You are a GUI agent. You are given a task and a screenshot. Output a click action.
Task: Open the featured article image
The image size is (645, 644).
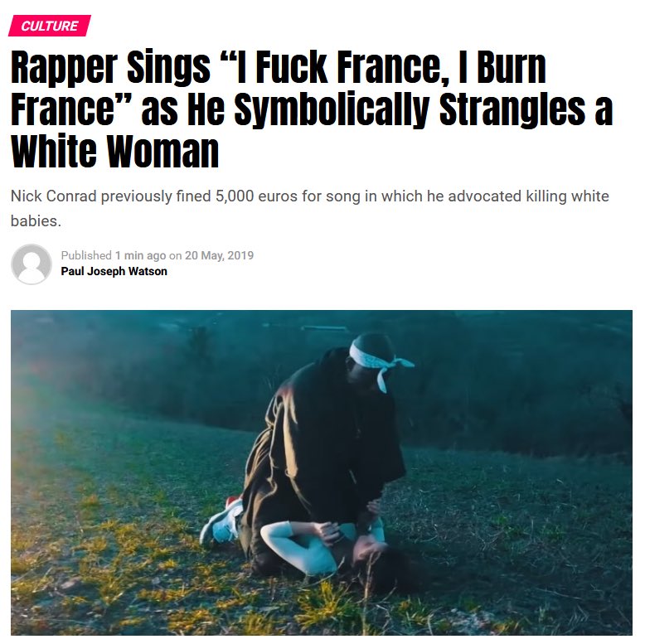[x=322, y=472]
